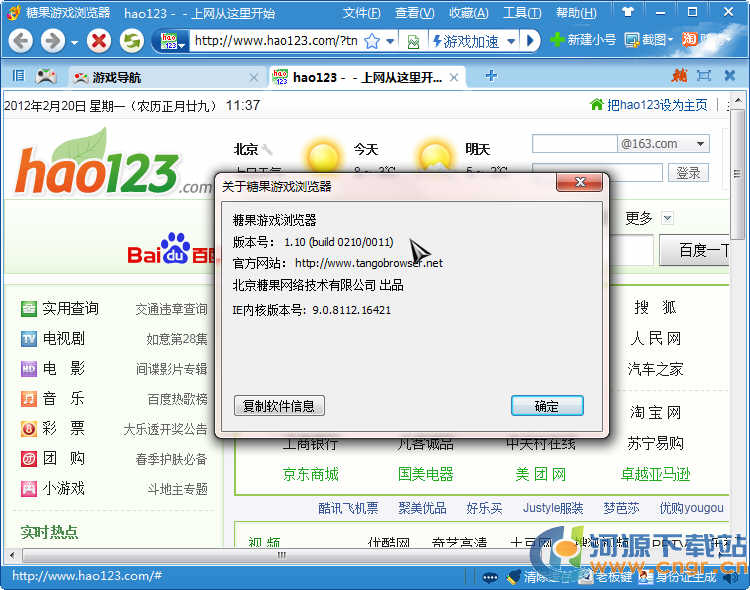This screenshot has width=750, height=590.
Task: Click the vertical scrollbar thumb
Action: tap(737, 173)
